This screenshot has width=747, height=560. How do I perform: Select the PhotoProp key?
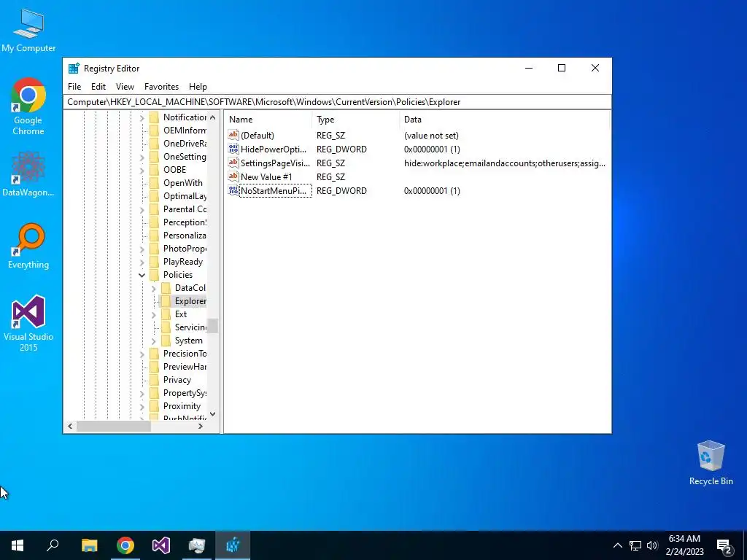tap(185, 249)
